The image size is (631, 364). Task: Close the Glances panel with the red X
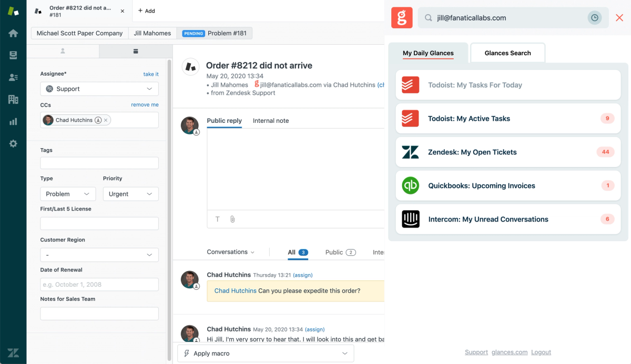pyautogui.click(x=619, y=18)
